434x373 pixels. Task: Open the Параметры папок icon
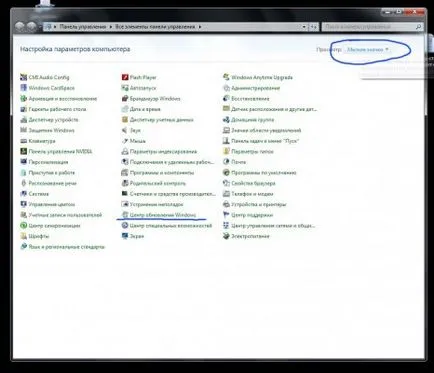(x=226, y=151)
